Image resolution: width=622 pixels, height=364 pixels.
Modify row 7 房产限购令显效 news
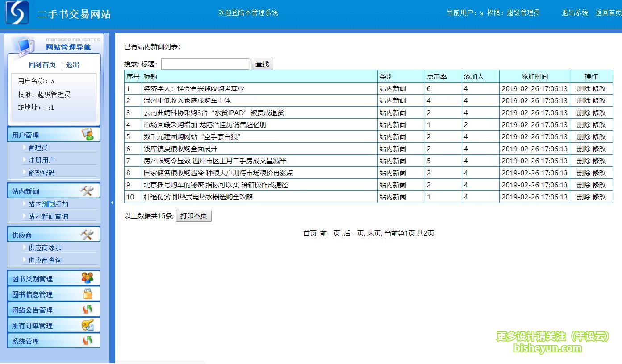(x=599, y=161)
